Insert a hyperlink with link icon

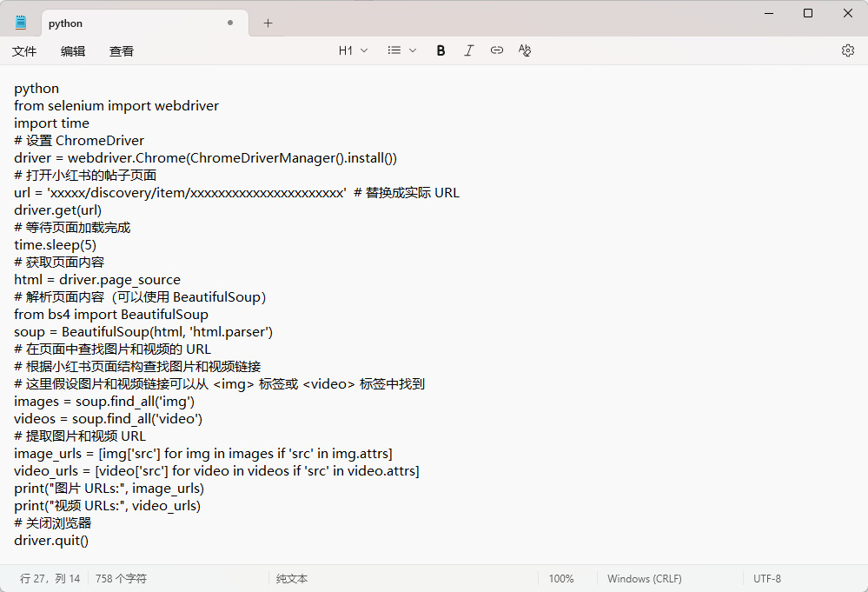[496, 50]
